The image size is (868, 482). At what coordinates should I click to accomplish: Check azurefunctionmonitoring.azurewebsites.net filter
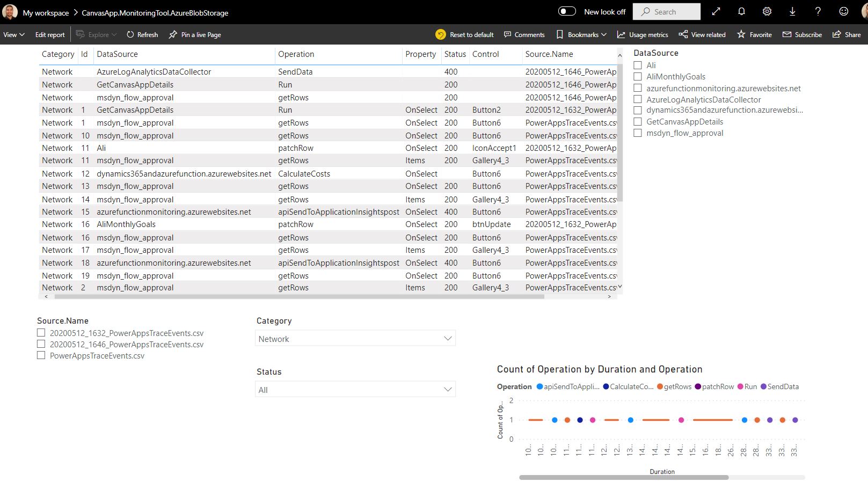click(x=638, y=88)
